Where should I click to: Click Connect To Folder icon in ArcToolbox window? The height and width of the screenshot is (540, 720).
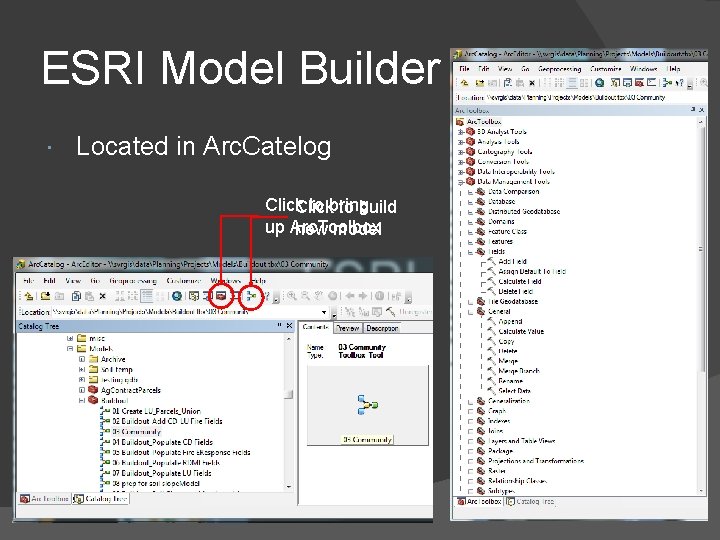(x=480, y=83)
